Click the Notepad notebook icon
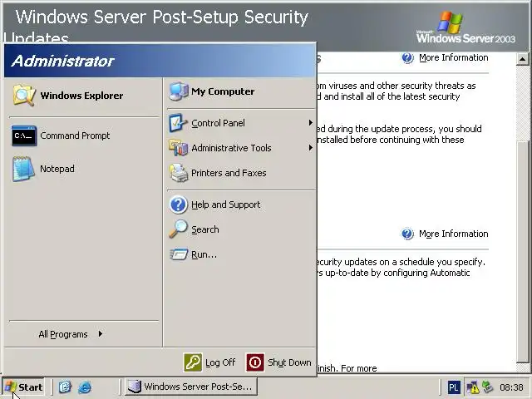 [x=23, y=169]
